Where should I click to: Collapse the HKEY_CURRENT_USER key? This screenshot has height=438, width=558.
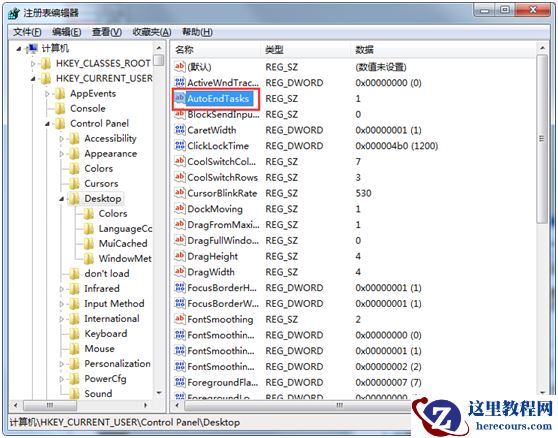[x=33, y=79]
